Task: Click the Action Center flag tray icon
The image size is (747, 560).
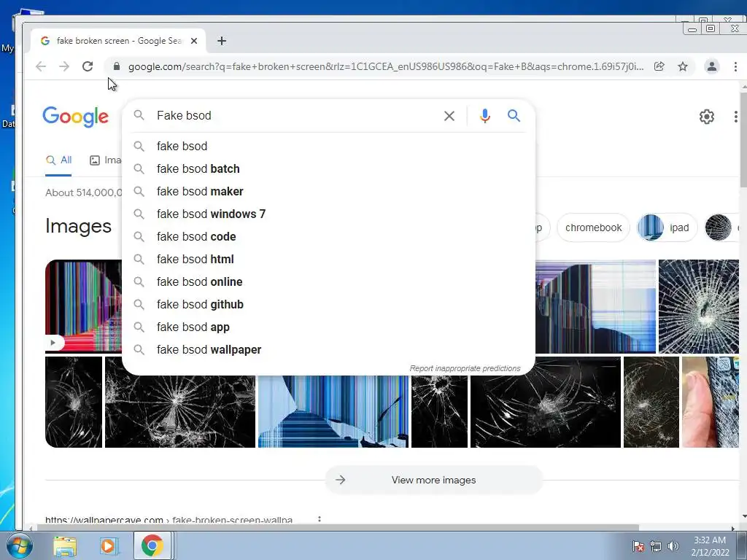Action: pos(638,546)
